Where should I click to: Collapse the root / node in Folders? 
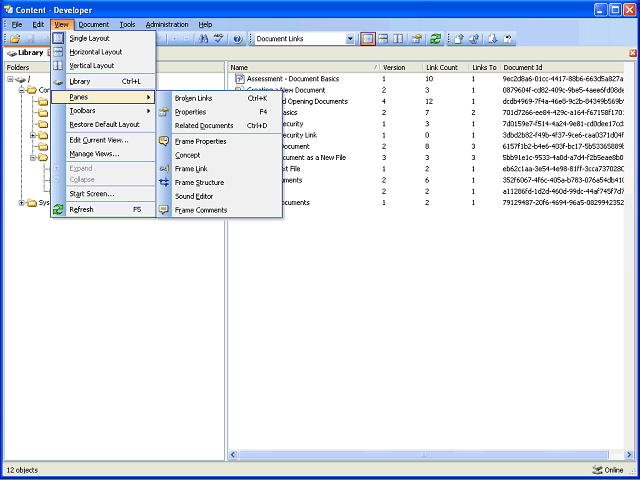click(10, 79)
